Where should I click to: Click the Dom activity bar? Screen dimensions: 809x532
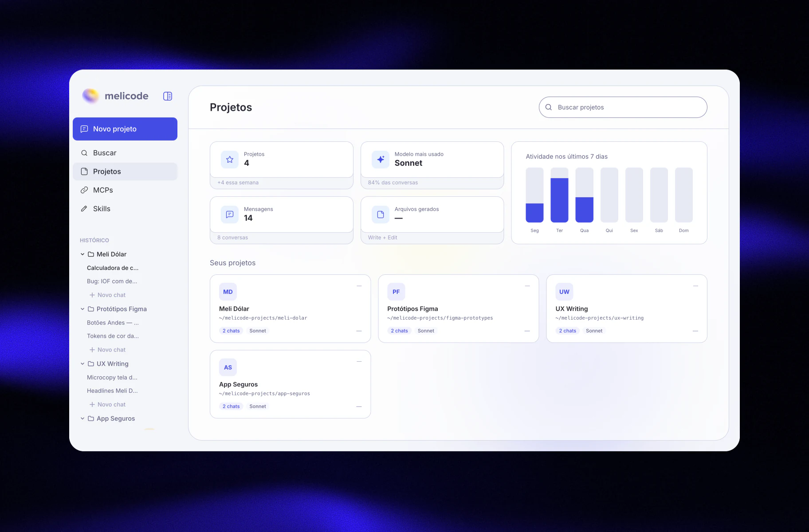683,195
